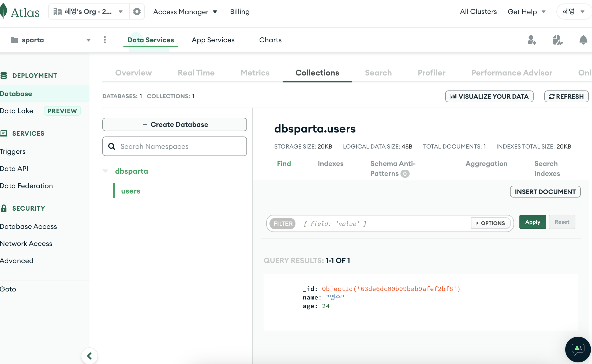Click the document's ObjectId value
This screenshot has height=364, width=592.
click(391, 289)
